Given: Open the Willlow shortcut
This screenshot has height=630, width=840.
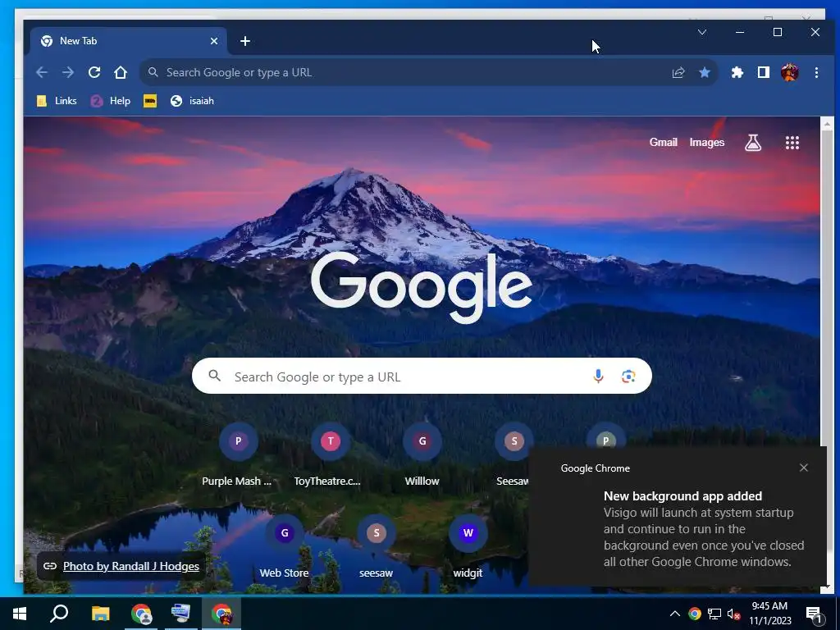Looking at the screenshot, I should coord(422,454).
